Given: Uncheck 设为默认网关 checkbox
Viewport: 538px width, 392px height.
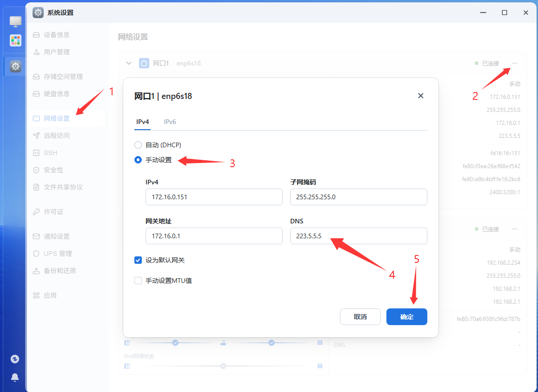Looking at the screenshot, I should 138,260.
